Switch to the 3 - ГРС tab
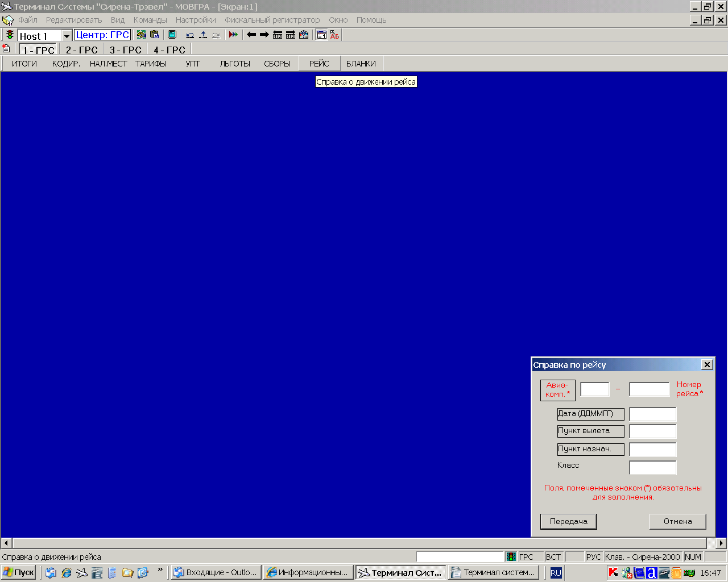Image resolution: width=728 pixels, height=582 pixels. click(x=125, y=50)
